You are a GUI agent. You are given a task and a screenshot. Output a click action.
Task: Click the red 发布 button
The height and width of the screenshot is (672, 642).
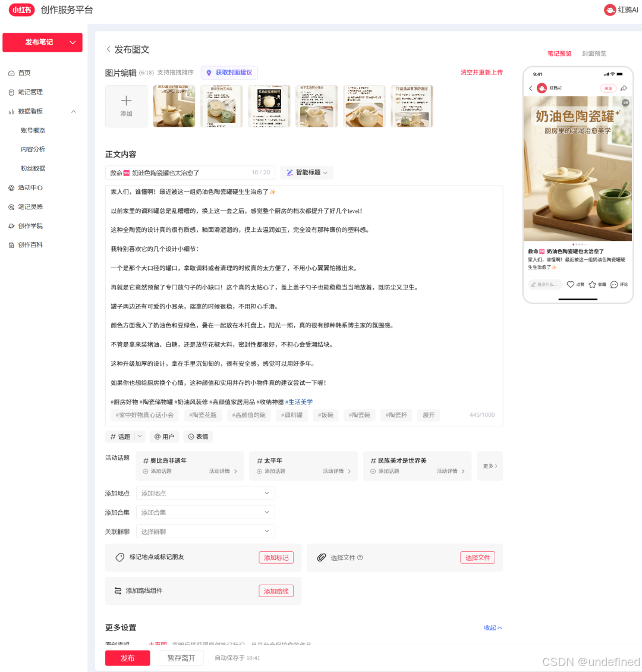tap(128, 658)
